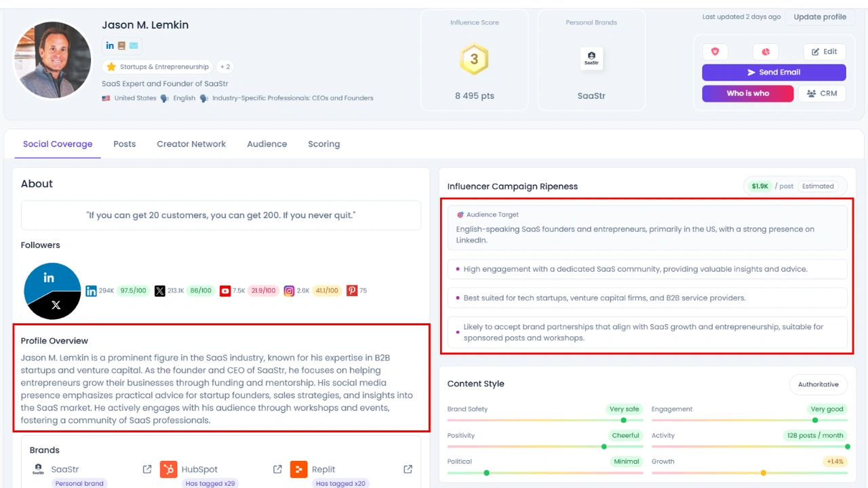This screenshot has width=868, height=488.
Task: Click the 'Minimal' political badge
Action: 627,462
